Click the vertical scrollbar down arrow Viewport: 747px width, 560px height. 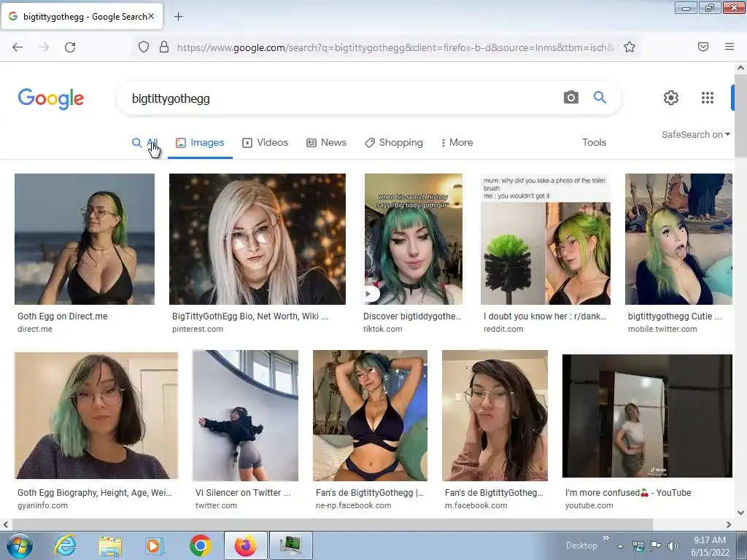(x=741, y=513)
